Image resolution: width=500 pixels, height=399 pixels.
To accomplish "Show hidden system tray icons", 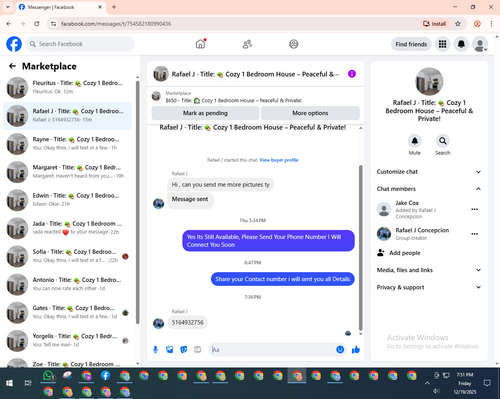I will (x=427, y=383).
